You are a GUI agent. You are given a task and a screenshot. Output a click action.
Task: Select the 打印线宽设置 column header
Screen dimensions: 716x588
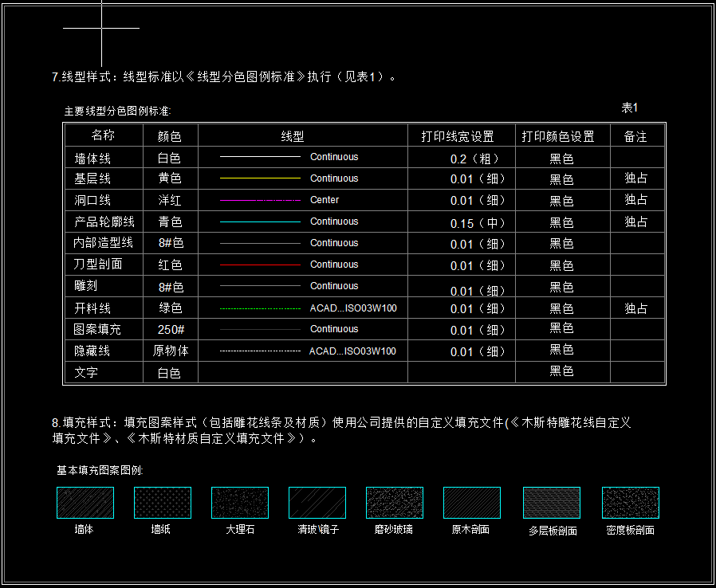pos(458,136)
